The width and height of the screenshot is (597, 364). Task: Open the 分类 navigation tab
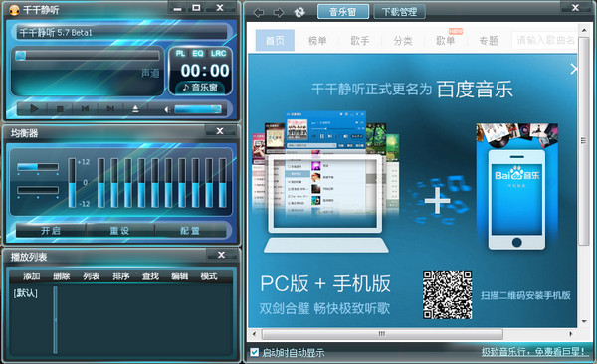click(x=403, y=40)
